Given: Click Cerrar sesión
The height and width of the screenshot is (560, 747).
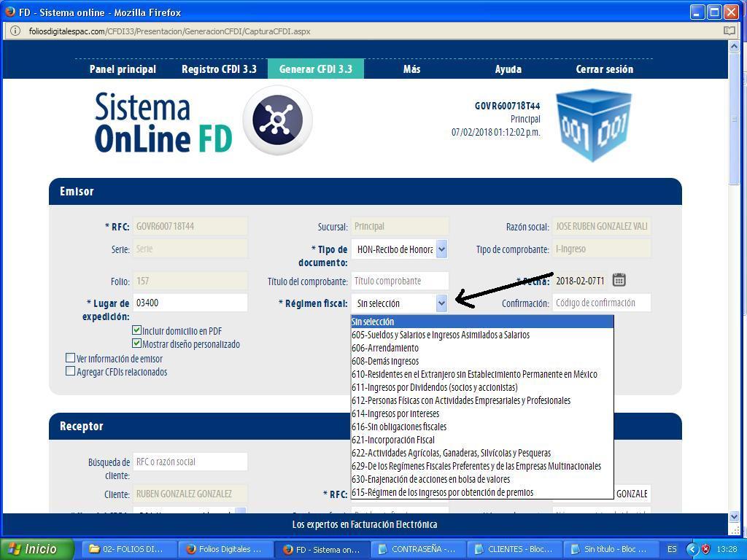Looking at the screenshot, I should tap(605, 69).
